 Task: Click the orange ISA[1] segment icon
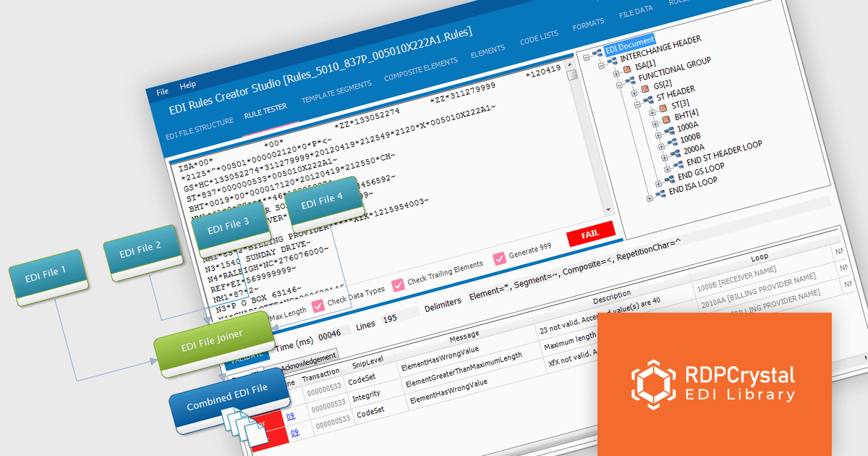pos(627,71)
